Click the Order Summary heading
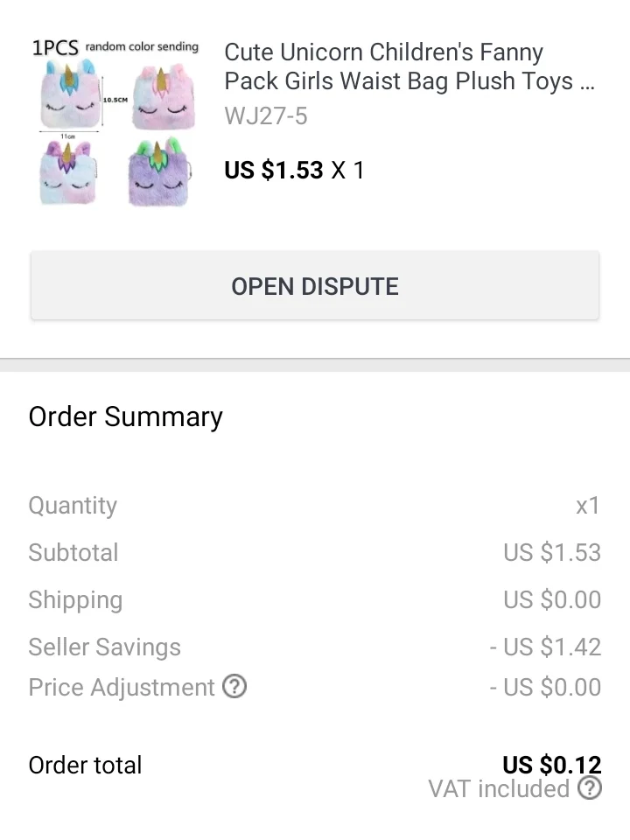This screenshot has width=630, height=840. pos(126,416)
